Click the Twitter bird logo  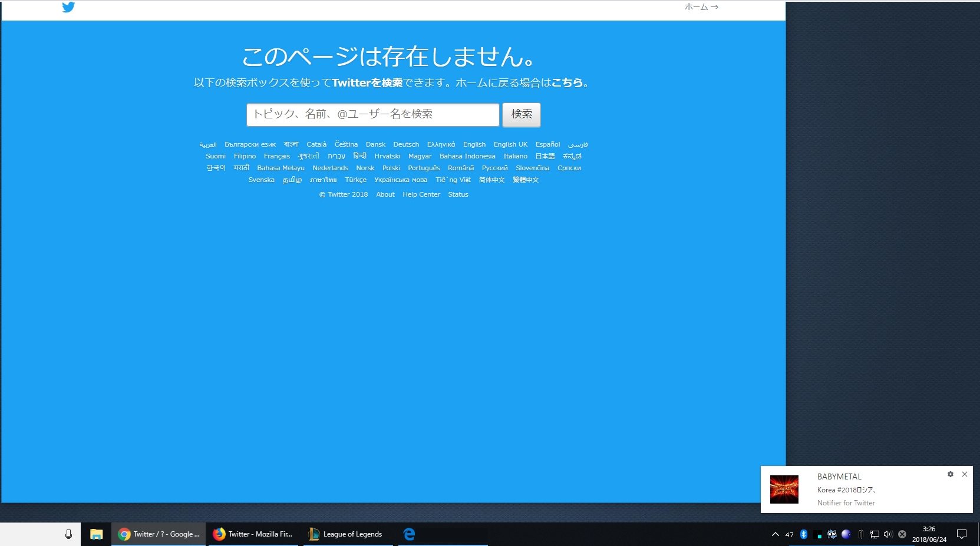(68, 7)
